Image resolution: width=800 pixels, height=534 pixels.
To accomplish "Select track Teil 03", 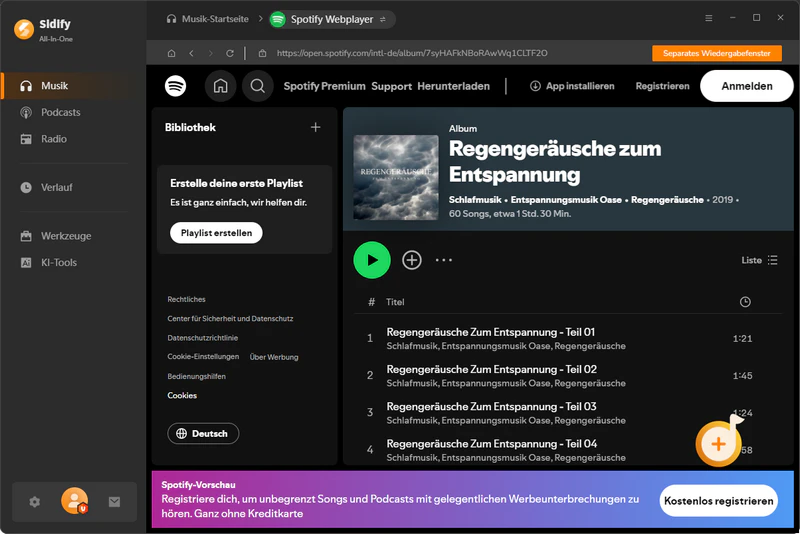I will [x=568, y=413].
